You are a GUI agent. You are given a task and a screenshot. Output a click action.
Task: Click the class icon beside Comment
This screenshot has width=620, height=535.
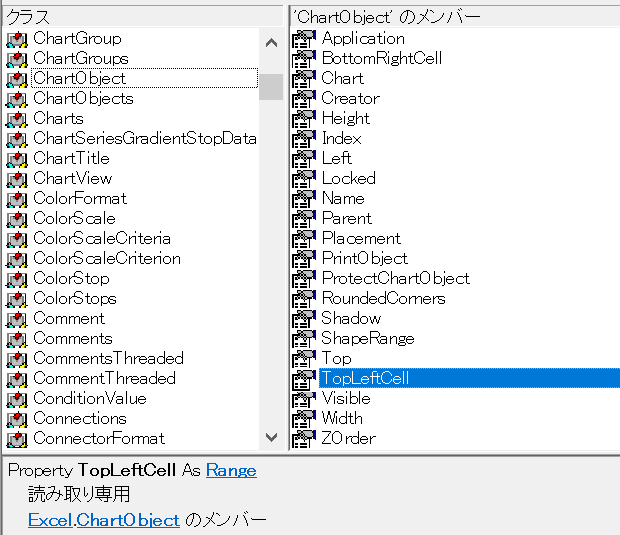pyautogui.click(x=17, y=319)
